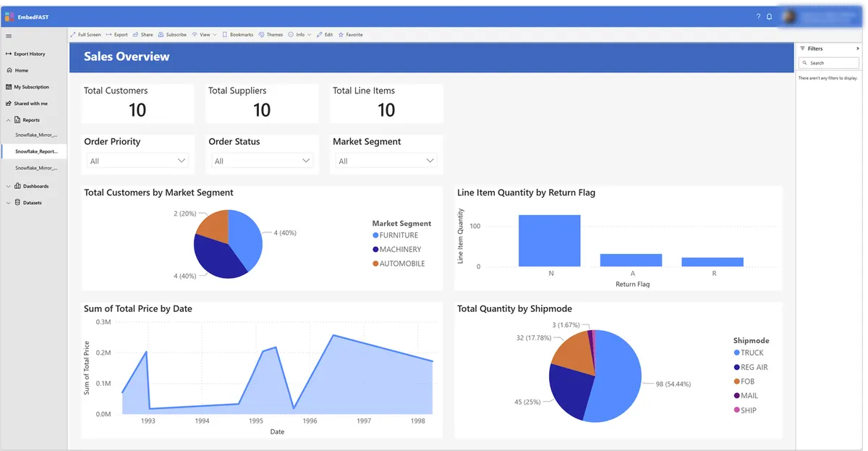
Task: Open the help question mark icon
Action: [758, 17]
